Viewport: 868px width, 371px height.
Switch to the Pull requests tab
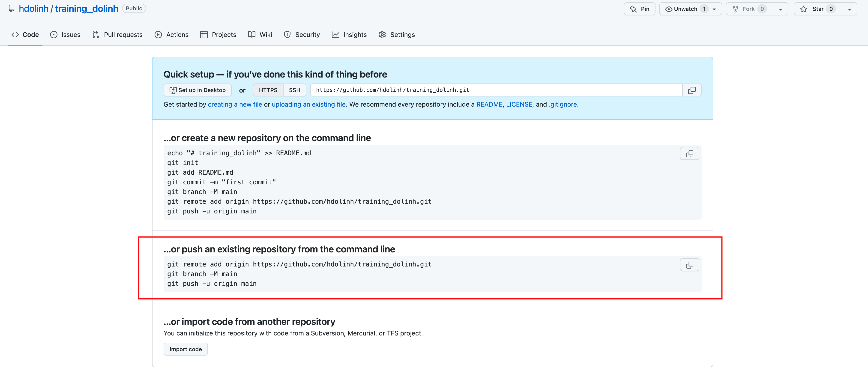pos(118,35)
